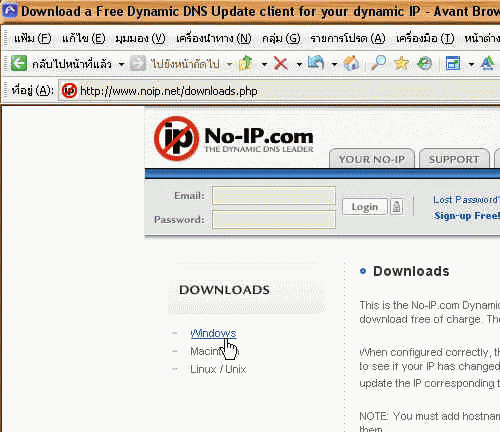This screenshot has width=500, height=432.
Task: Click the No-IP favicon in address bar
Action: pyautogui.click(x=69, y=90)
